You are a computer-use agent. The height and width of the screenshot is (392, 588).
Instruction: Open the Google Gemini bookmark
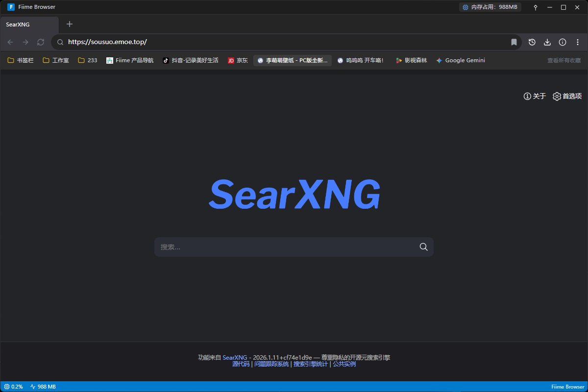[x=461, y=60]
